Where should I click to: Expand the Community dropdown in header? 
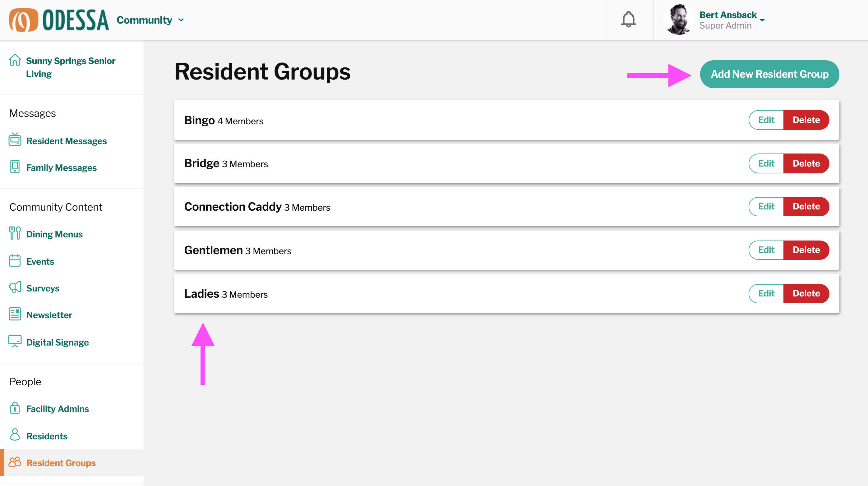[x=150, y=20]
